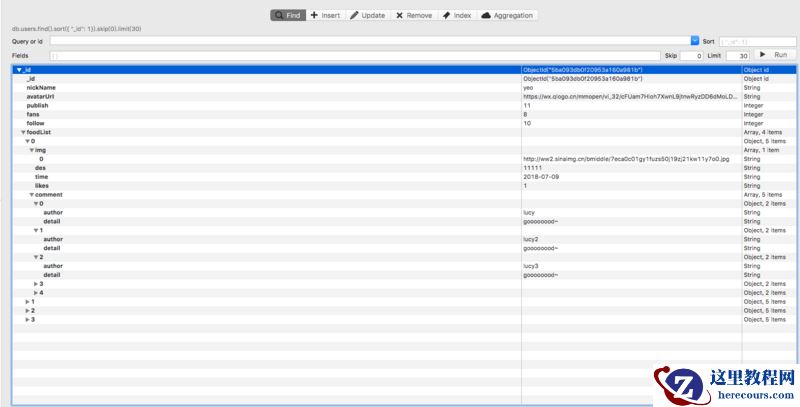Viewport: 800px width, 407px height.
Task: Select the Find tab
Action: (288, 15)
